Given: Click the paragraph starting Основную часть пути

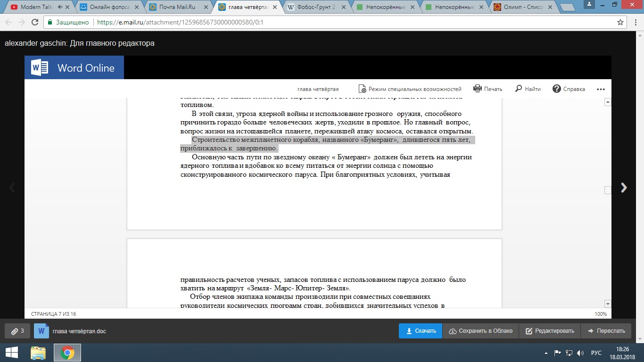Looking at the screenshot, I should [x=326, y=165].
